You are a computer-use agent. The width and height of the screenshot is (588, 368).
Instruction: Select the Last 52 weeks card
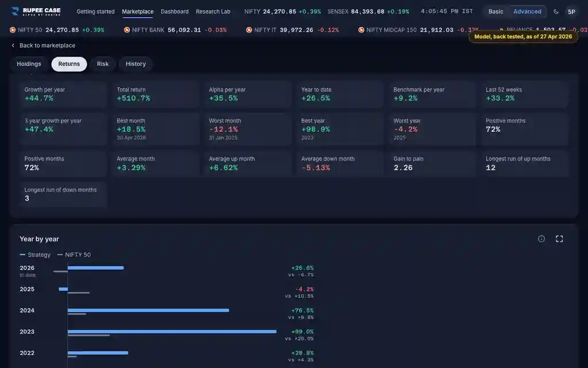point(525,94)
